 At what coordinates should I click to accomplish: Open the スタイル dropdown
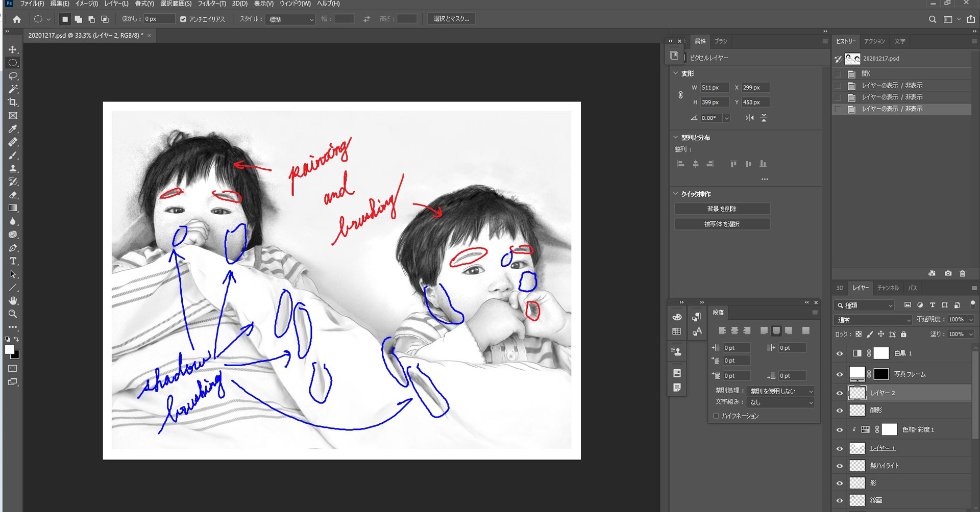[x=291, y=19]
